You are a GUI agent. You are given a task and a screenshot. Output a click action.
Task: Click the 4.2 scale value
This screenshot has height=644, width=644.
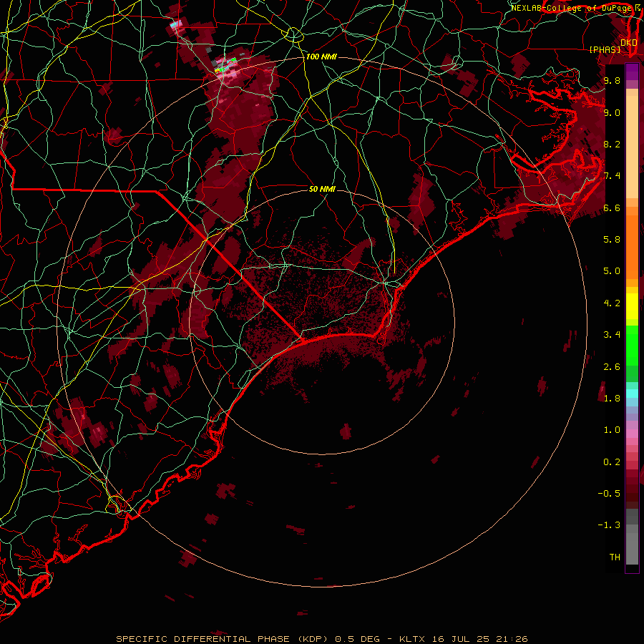612,303
